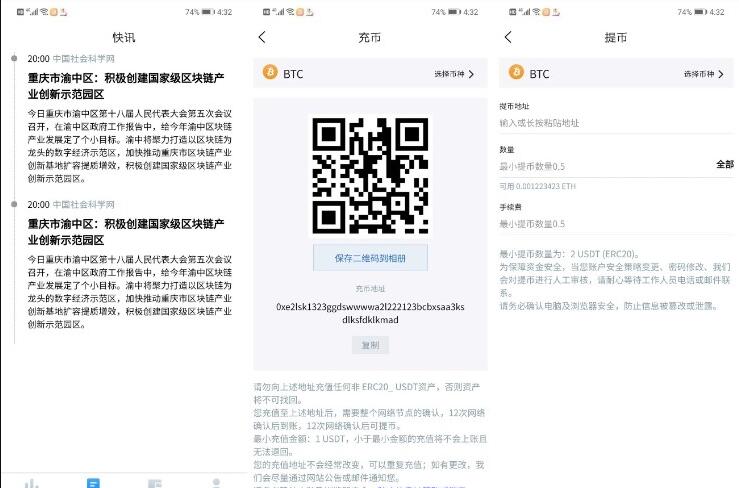Switch to the bar-chart market tab icon

32,483
